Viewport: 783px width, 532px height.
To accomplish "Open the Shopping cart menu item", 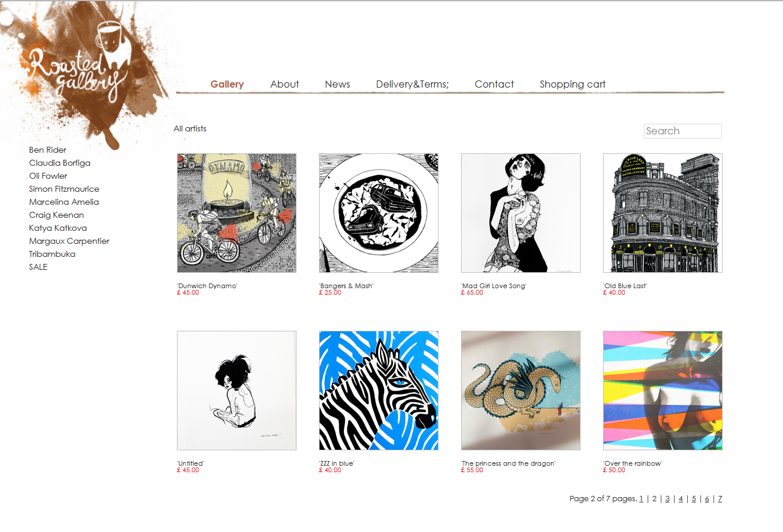I will tap(572, 84).
